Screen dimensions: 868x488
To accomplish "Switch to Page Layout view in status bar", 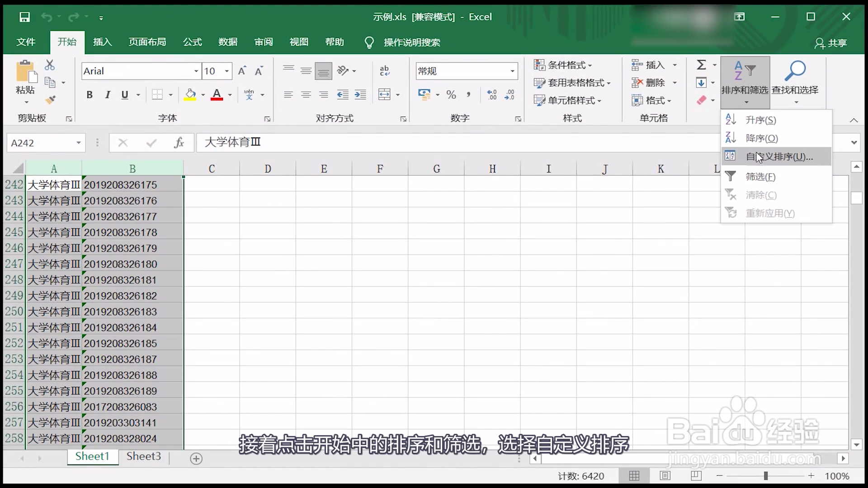I will coord(665,476).
